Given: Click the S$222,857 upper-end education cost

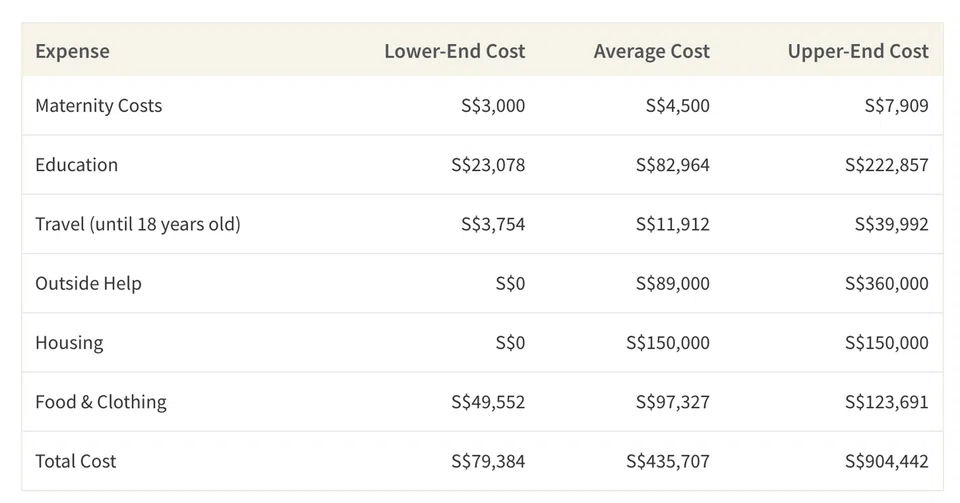Looking at the screenshot, I should pos(886,165).
